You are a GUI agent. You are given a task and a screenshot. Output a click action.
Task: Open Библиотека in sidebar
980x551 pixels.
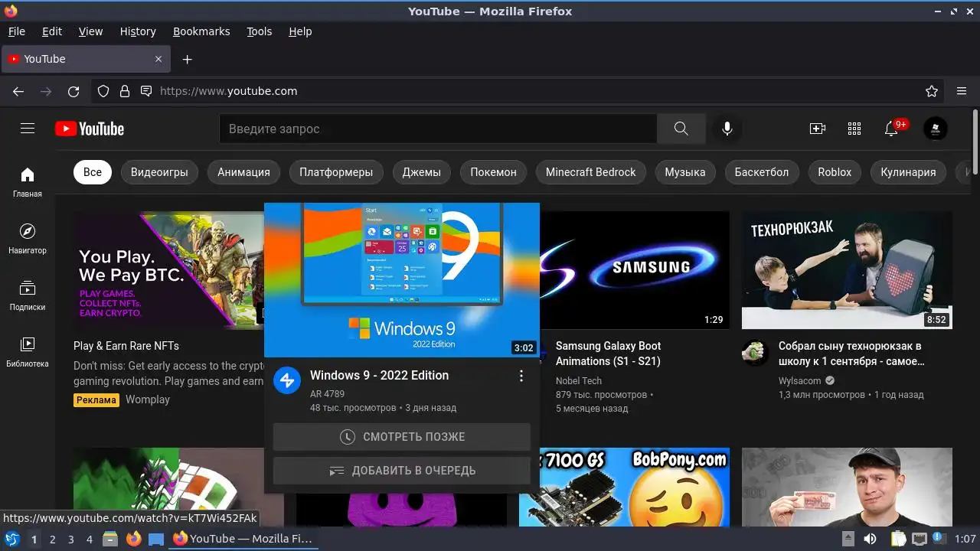point(28,352)
